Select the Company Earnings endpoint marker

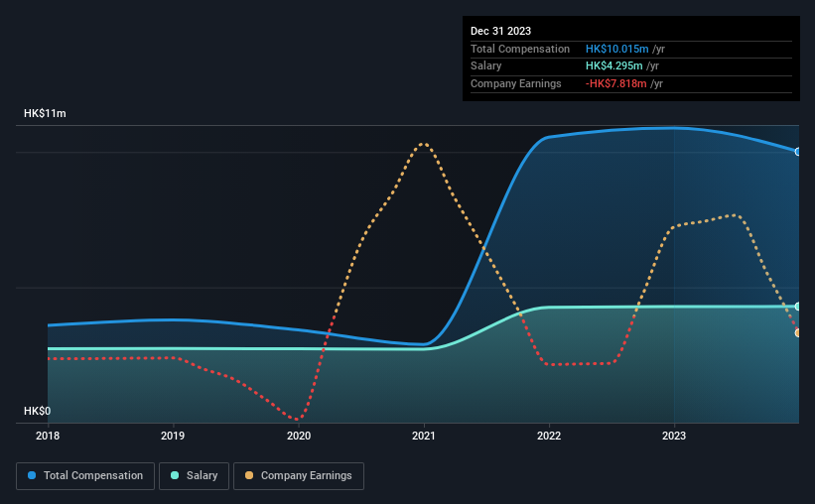[798, 332]
